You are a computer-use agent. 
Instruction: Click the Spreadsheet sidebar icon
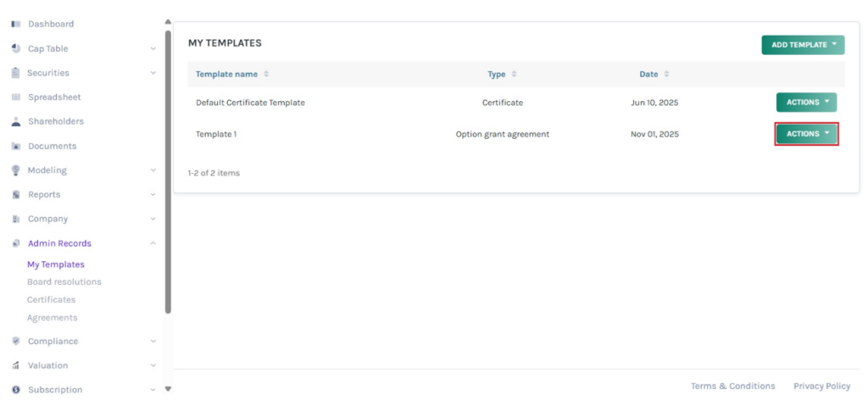coord(16,97)
